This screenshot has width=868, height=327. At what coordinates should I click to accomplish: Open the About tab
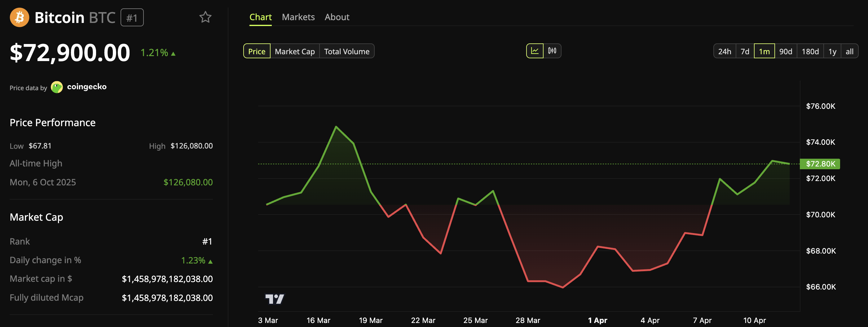tap(337, 17)
